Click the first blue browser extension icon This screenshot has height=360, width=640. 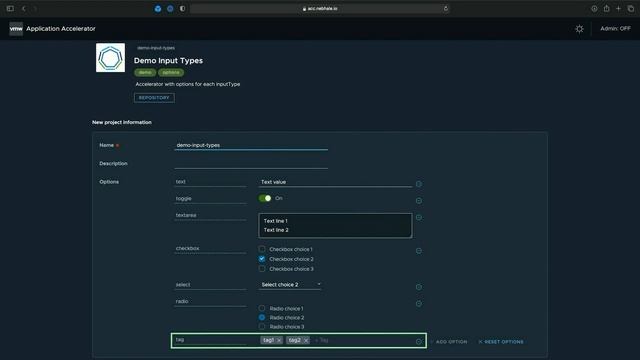coord(158,9)
